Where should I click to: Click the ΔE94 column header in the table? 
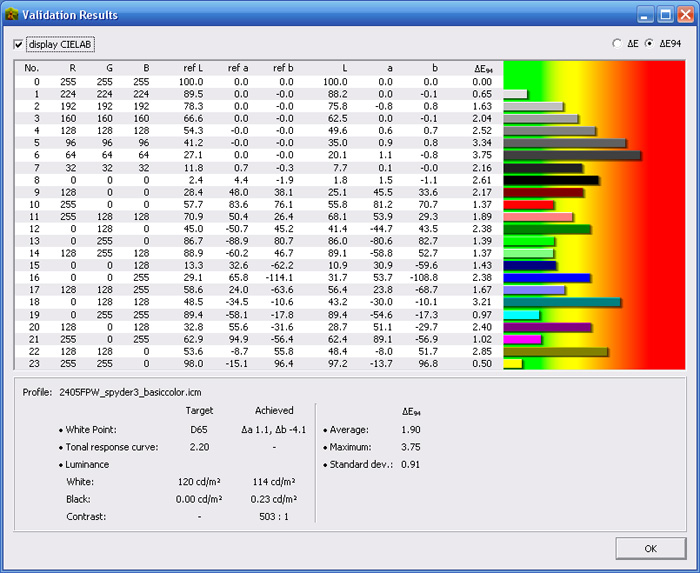(481, 68)
